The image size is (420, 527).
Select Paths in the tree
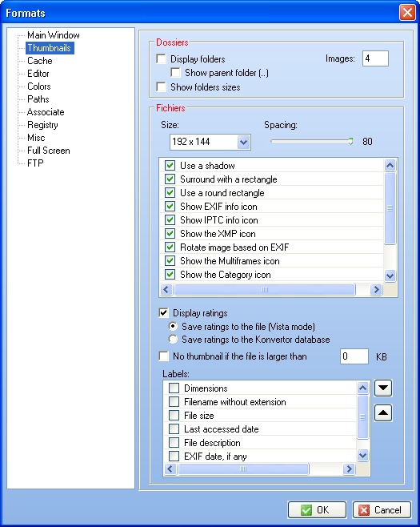point(38,99)
